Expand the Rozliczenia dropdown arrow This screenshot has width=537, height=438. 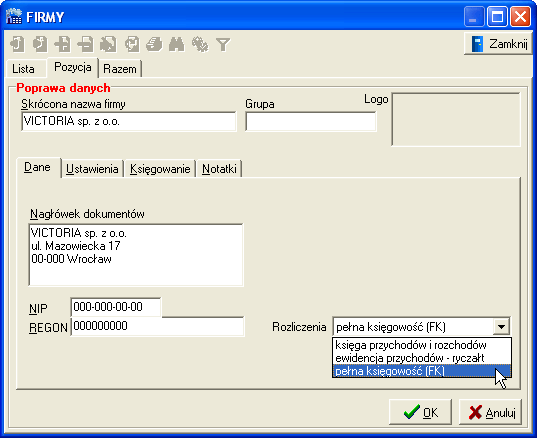[501, 327]
